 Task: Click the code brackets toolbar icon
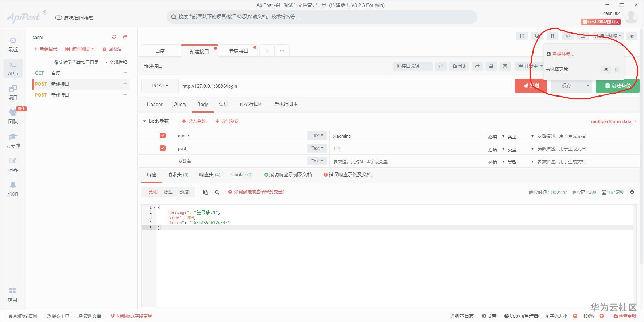pos(567,36)
